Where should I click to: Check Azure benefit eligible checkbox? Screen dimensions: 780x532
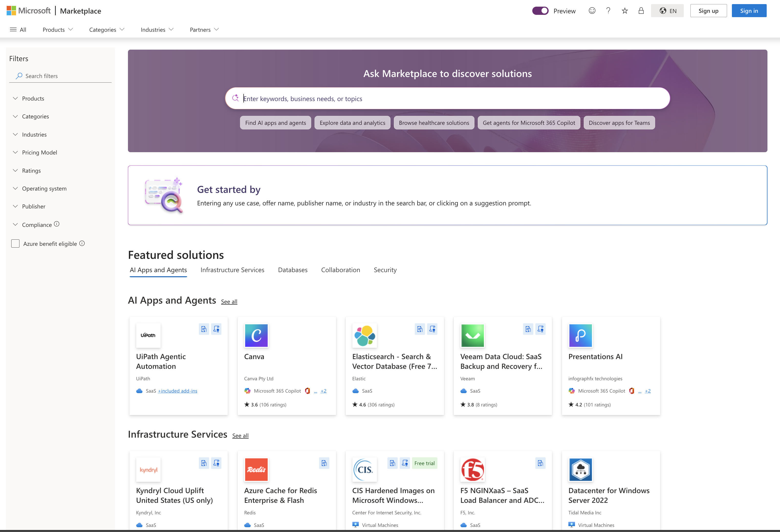(15, 243)
